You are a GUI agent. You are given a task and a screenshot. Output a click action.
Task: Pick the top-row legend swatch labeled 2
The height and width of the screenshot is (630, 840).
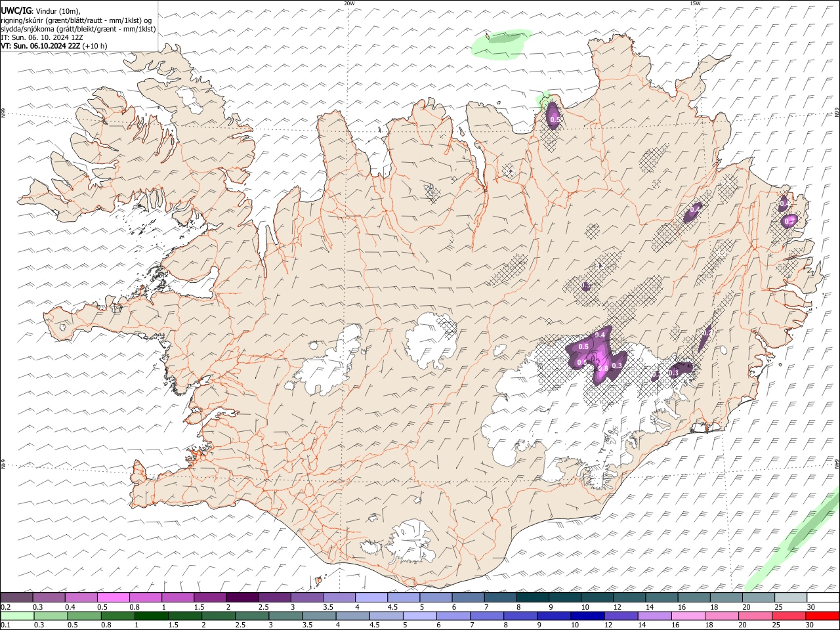(x=242, y=597)
